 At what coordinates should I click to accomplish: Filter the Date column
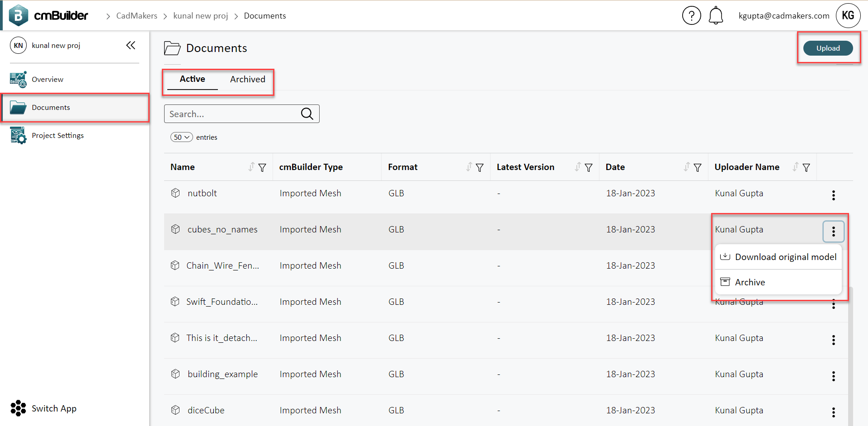tap(698, 167)
